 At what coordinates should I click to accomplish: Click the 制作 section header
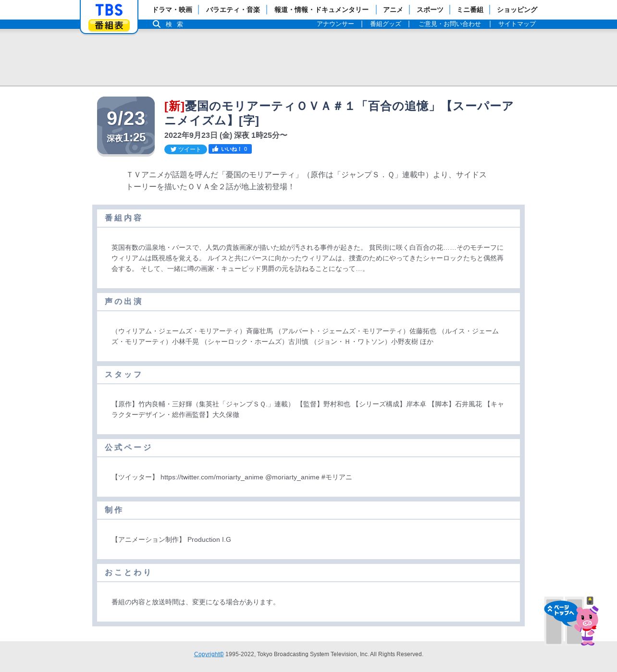click(x=308, y=510)
